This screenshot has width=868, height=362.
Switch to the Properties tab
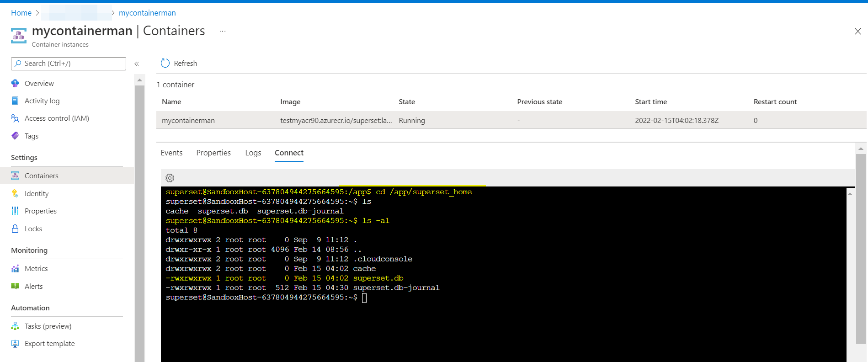click(x=213, y=153)
